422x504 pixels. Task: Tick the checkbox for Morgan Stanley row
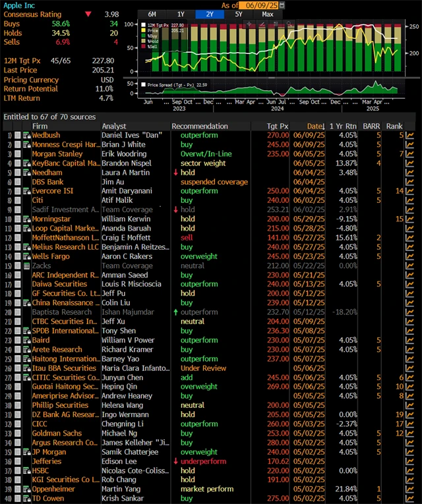click(17, 154)
